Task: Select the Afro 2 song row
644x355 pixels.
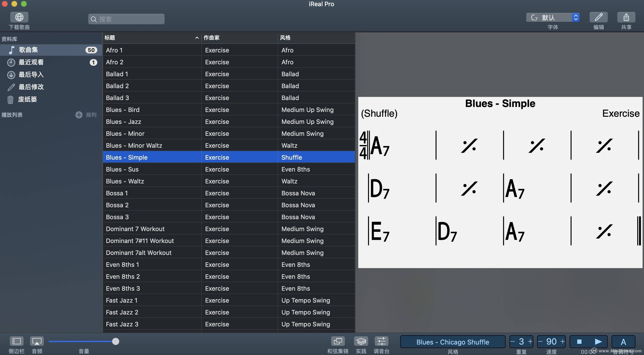Action: pos(229,62)
